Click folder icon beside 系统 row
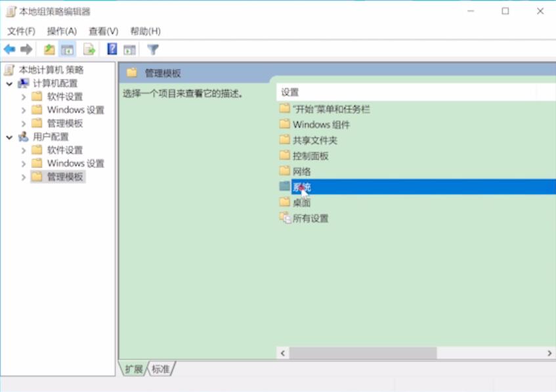 (284, 186)
